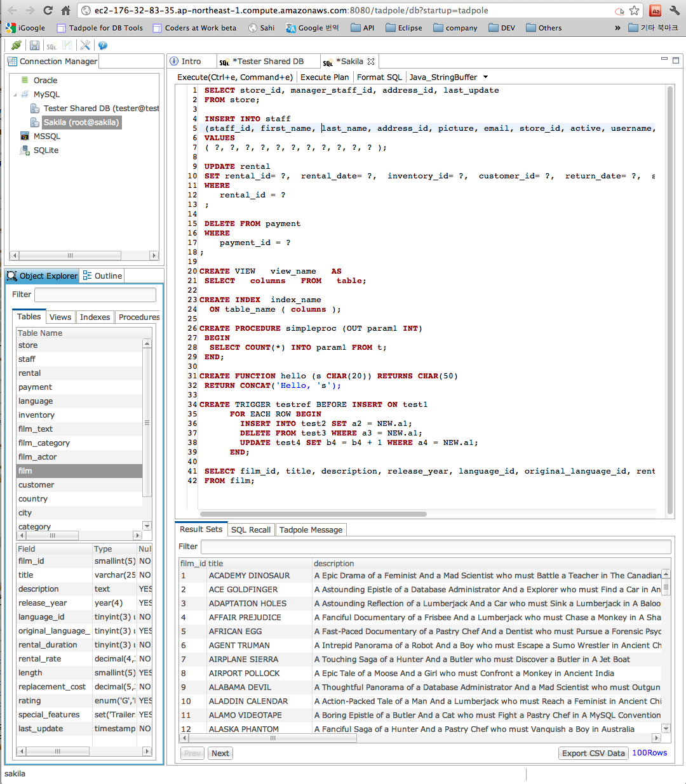The image size is (686, 784).
Task: Go to browser home page icon
Action: pyautogui.click(x=65, y=10)
